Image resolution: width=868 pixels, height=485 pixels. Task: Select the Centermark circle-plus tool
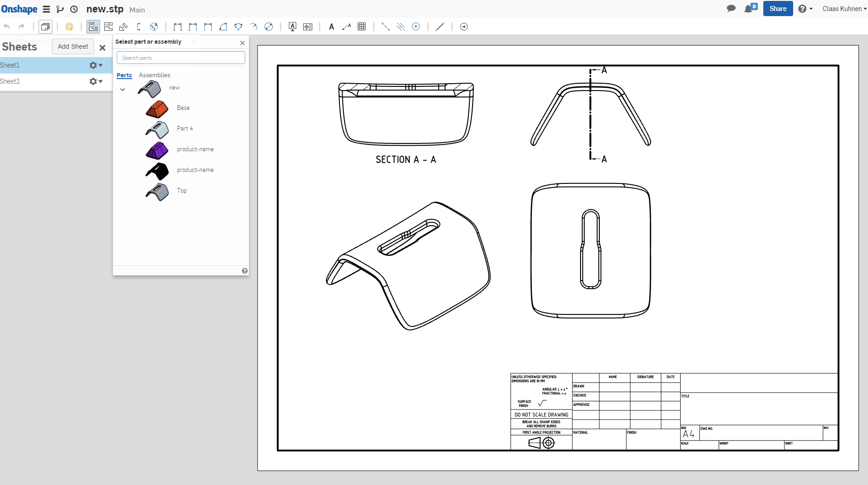click(x=416, y=27)
